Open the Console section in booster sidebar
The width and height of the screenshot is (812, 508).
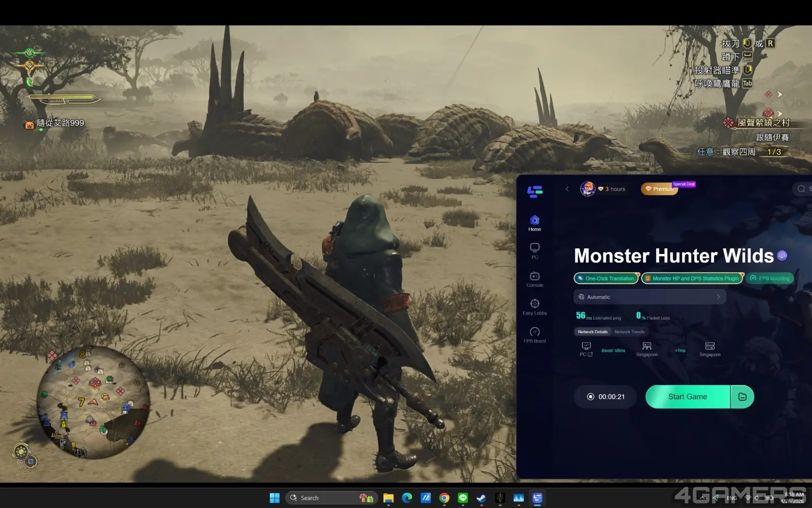pos(534,279)
